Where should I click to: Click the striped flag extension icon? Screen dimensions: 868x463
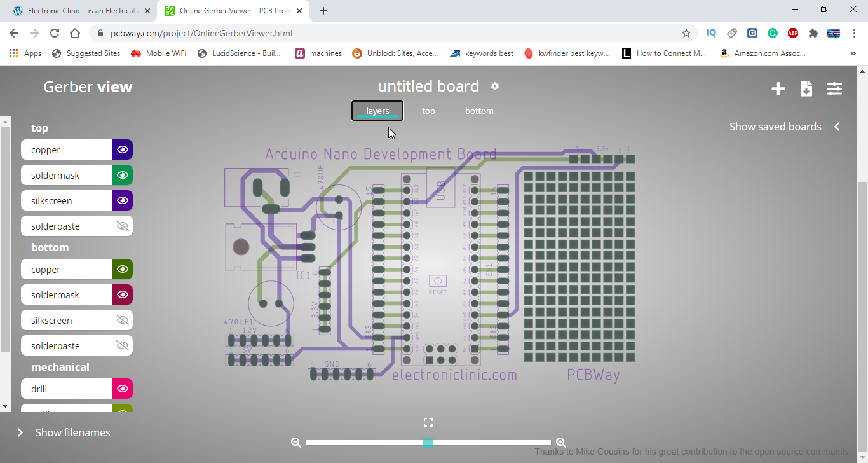pyautogui.click(x=834, y=33)
